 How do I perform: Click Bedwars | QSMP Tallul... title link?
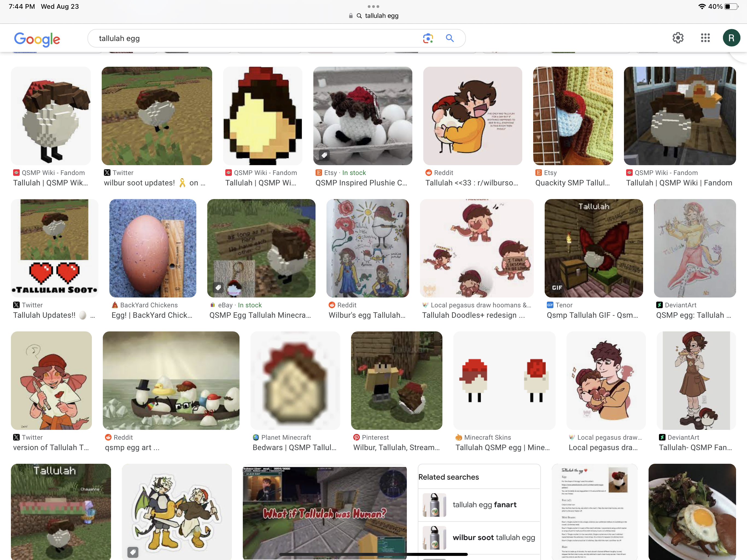click(294, 448)
